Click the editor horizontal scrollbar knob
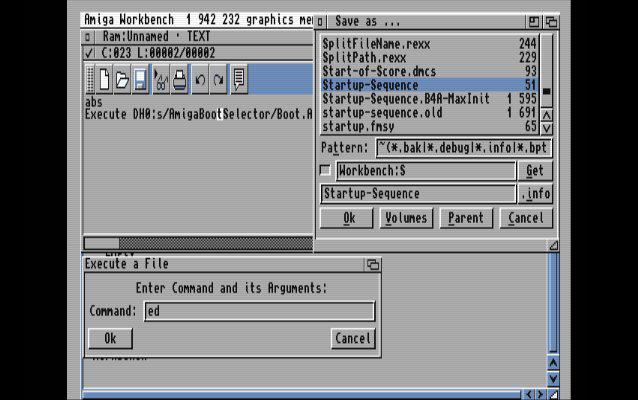This screenshot has height=400, width=638. click(x=102, y=243)
